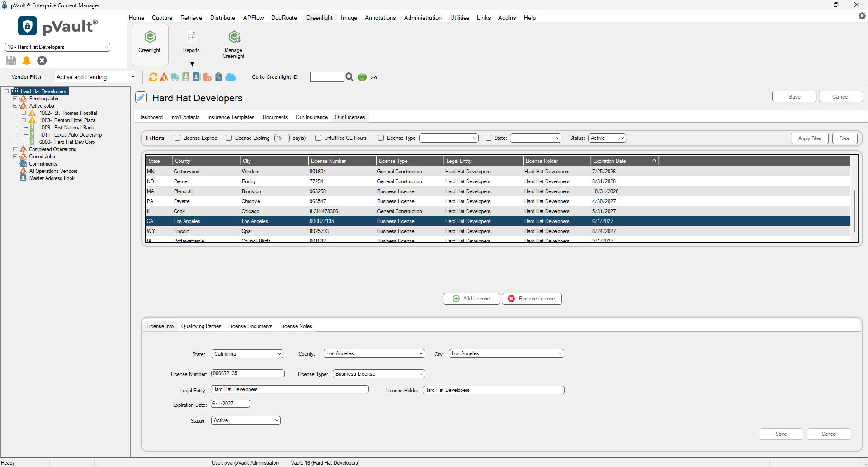The width and height of the screenshot is (868, 467).
Task: Toggle the State filter checkbox
Action: coord(488,138)
